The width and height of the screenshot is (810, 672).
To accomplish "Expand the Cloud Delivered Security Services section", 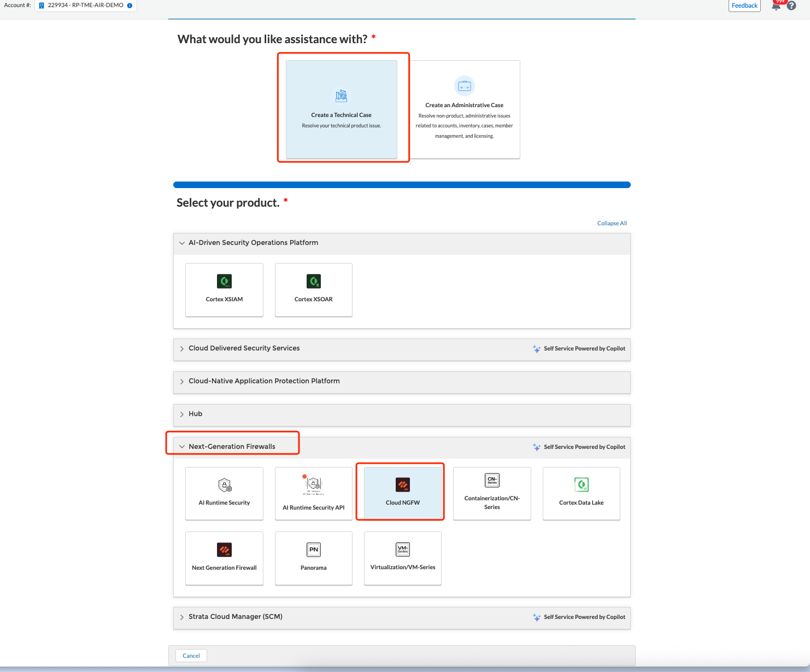I will click(182, 348).
